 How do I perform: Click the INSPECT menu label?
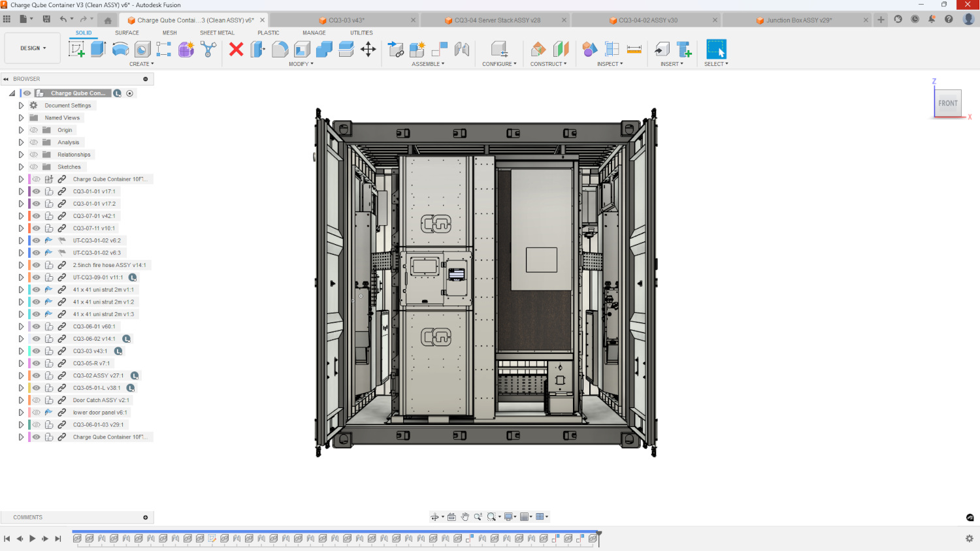tap(610, 64)
